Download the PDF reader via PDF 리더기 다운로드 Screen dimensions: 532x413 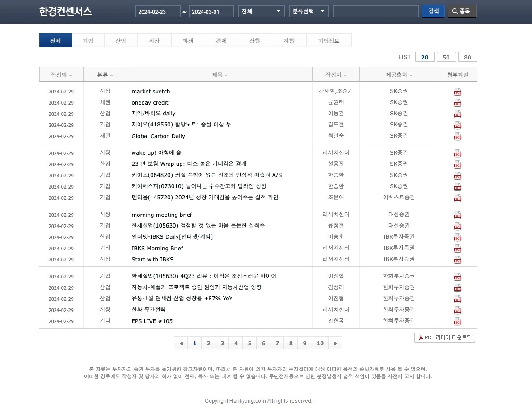(x=444, y=337)
